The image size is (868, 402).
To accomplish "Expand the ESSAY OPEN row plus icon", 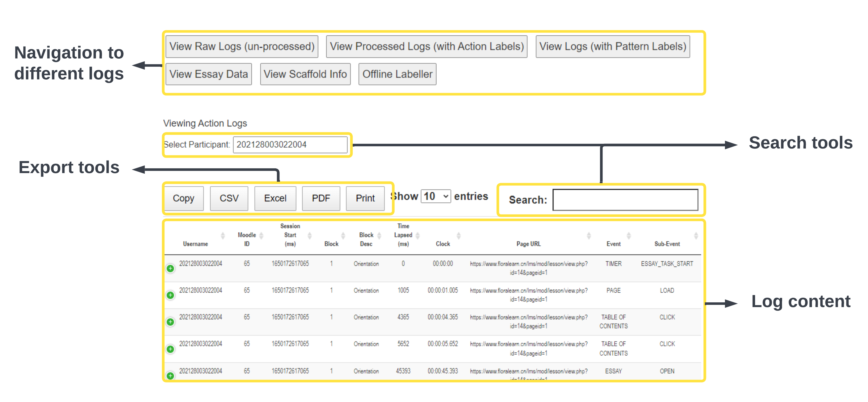I will (170, 375).
